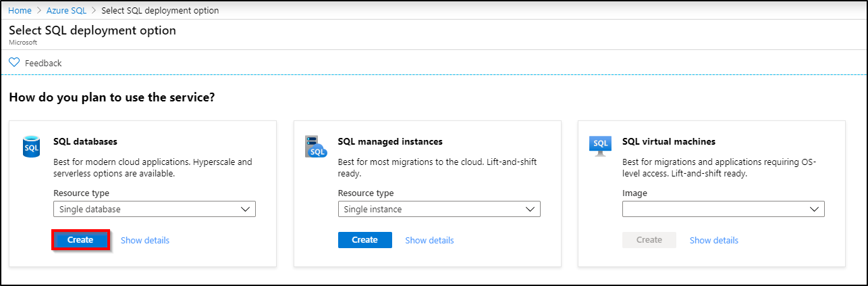
Task: Click the SQL virtual machines card heading
Action: click(x=668, y=142)
